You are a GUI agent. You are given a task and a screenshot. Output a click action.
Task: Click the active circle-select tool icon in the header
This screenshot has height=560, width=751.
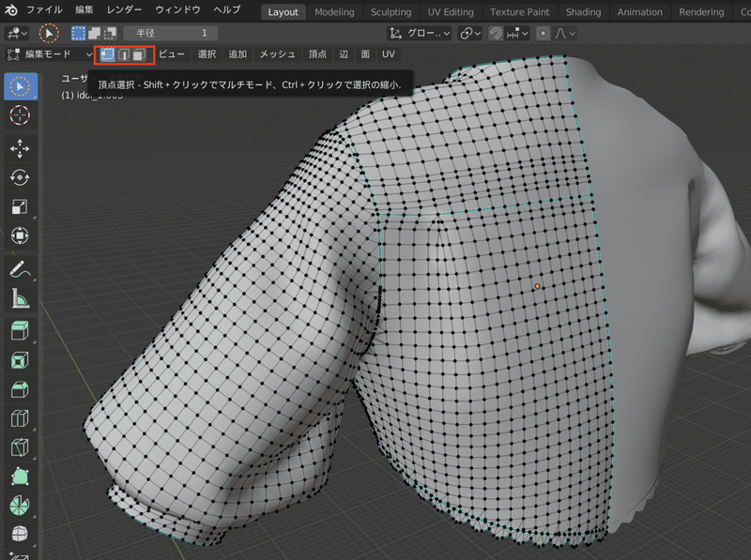49,34
